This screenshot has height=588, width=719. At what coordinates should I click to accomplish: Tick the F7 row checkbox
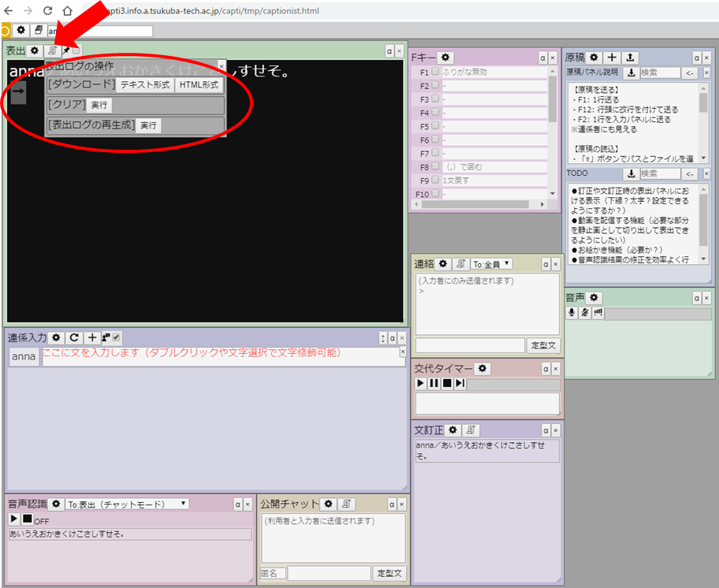[435, 153]
